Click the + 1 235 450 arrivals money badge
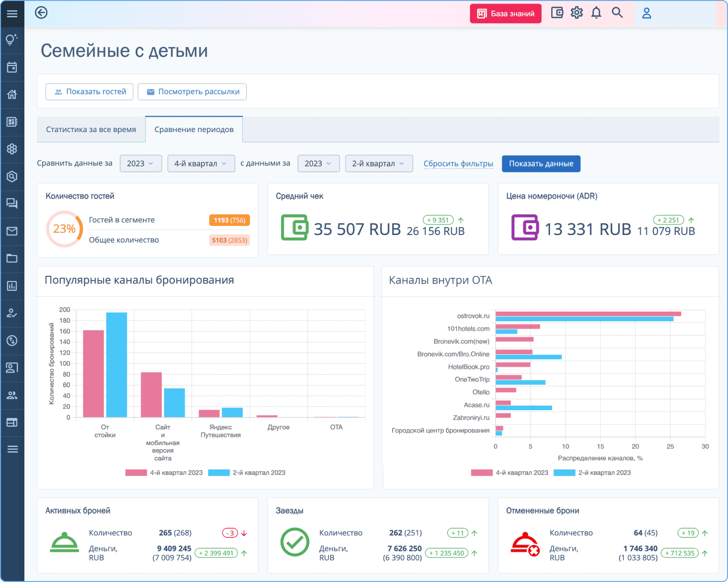 tap(446, 553)
